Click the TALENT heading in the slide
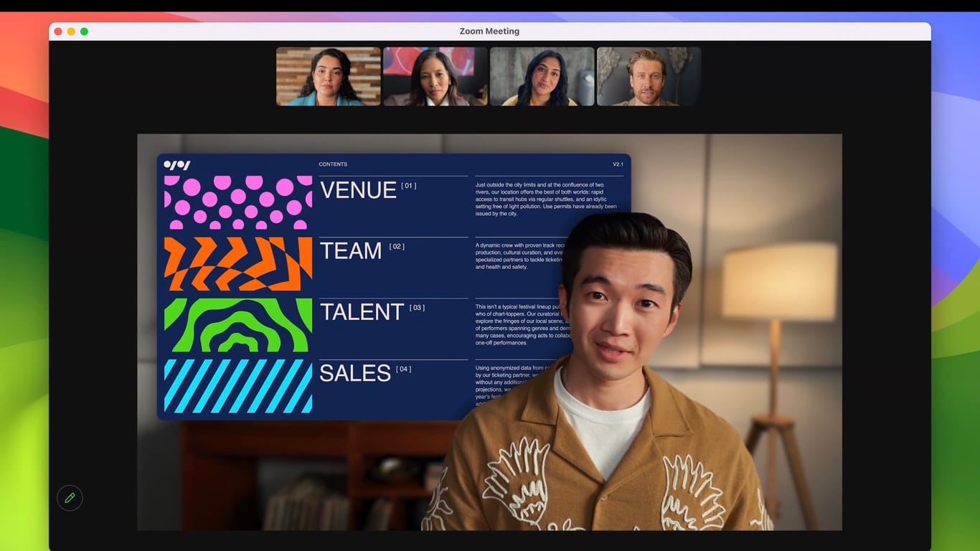980x551 pixels. [x=362, y=312]
